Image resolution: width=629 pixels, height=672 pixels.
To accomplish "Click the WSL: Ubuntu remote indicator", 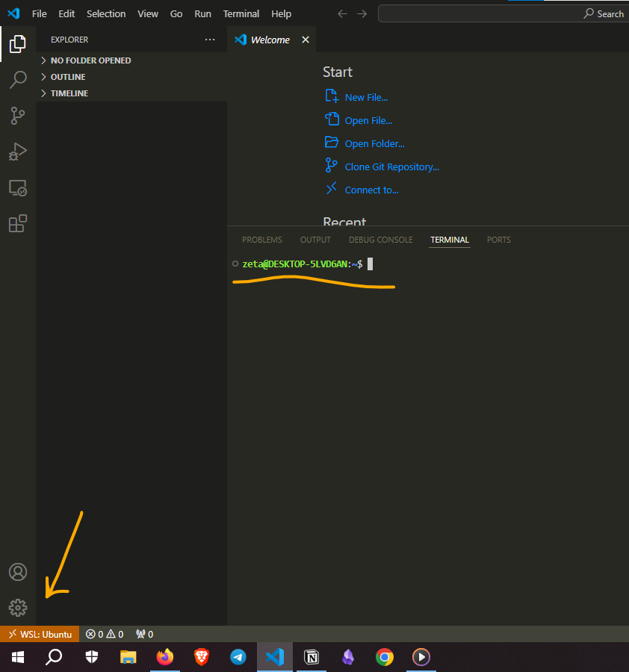I will [40, 634].
